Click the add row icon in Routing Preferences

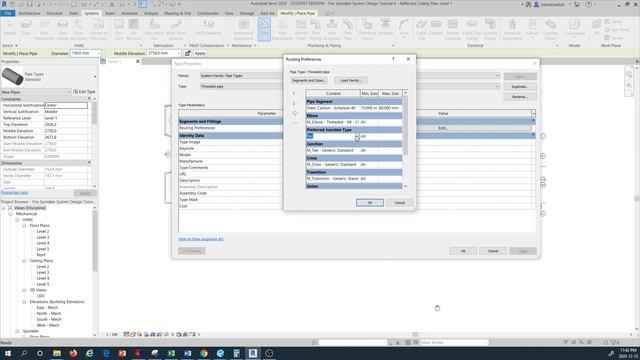(x=295, y=113)
